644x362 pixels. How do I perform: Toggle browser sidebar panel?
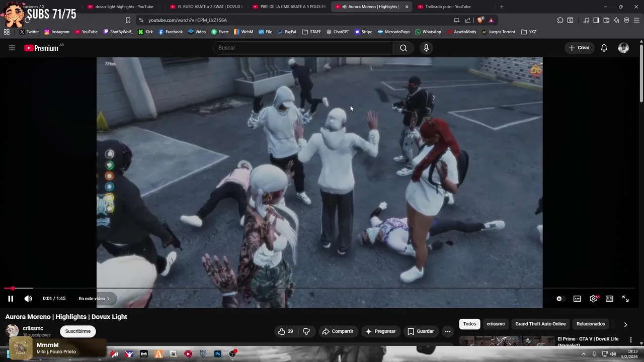click(x=596, y=20)
